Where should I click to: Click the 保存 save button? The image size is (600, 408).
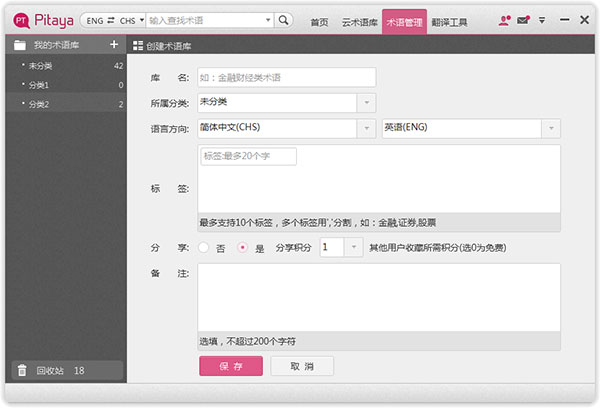tap(231, 366)
